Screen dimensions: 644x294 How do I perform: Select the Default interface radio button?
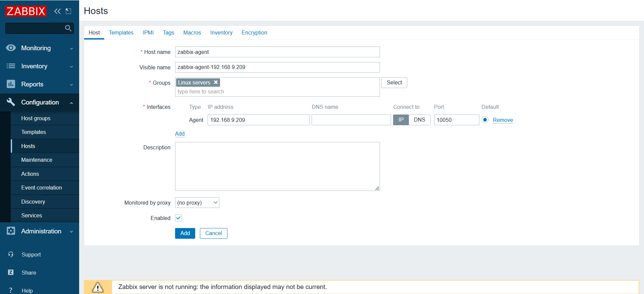(x=485, y=120)
